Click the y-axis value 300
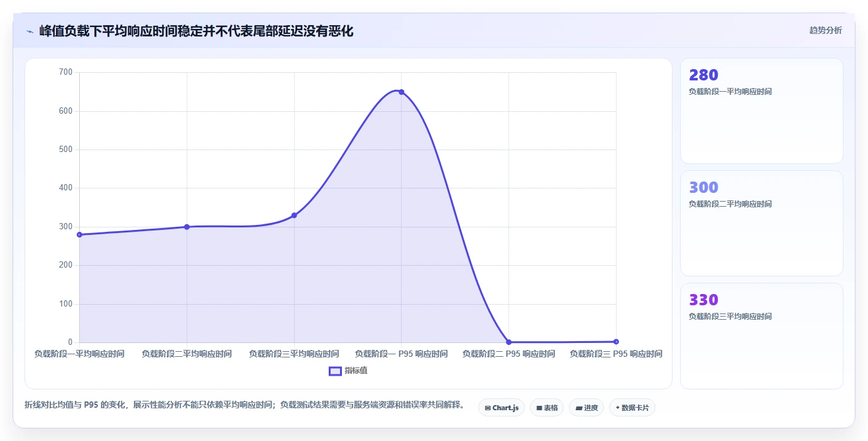Screen dimensions: 868x441 (67, 227)
